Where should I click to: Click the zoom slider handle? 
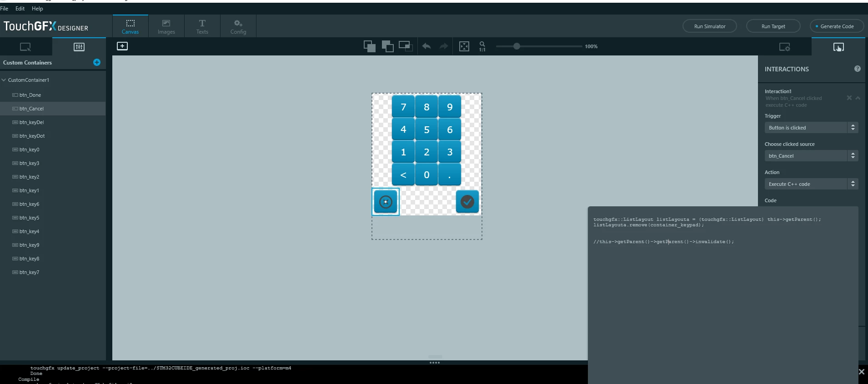tap(517, 46)
